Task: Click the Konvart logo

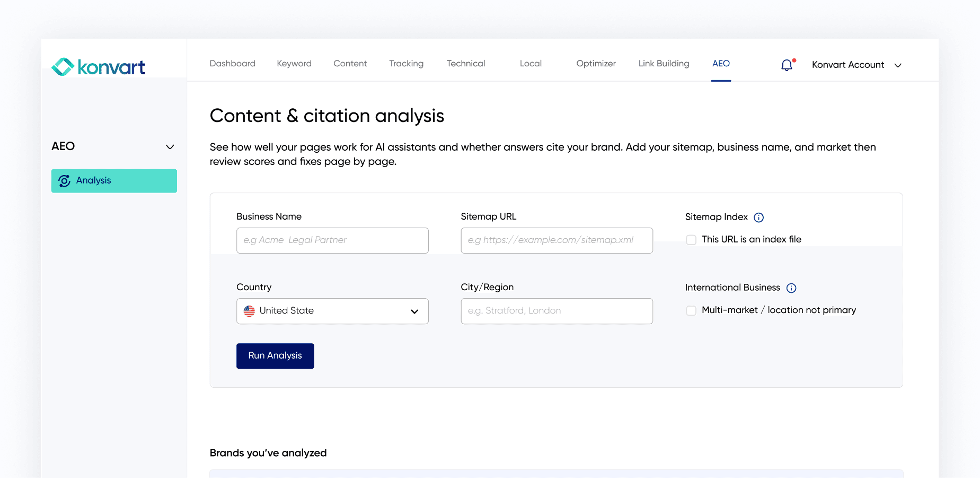Action: (x=99, y=67)
